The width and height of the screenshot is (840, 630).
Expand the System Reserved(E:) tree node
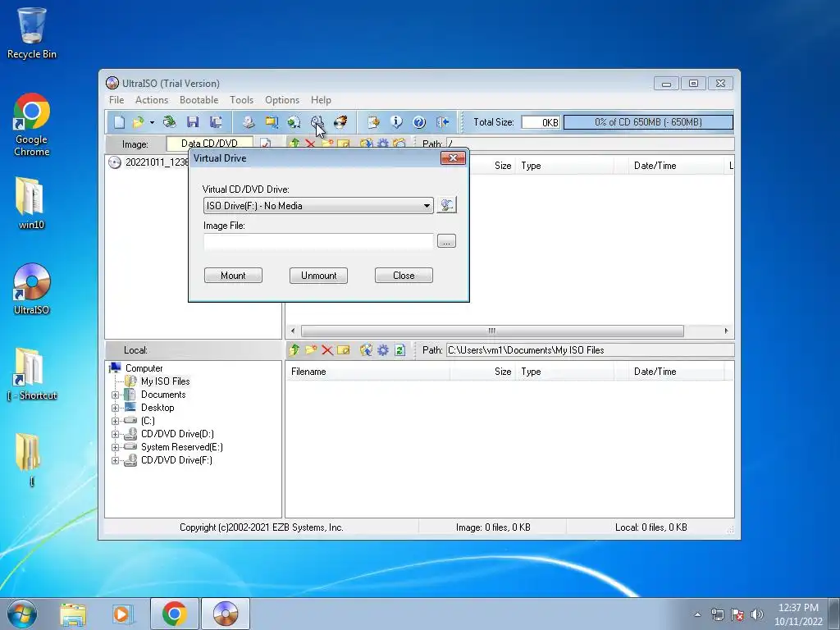point(115,447)
